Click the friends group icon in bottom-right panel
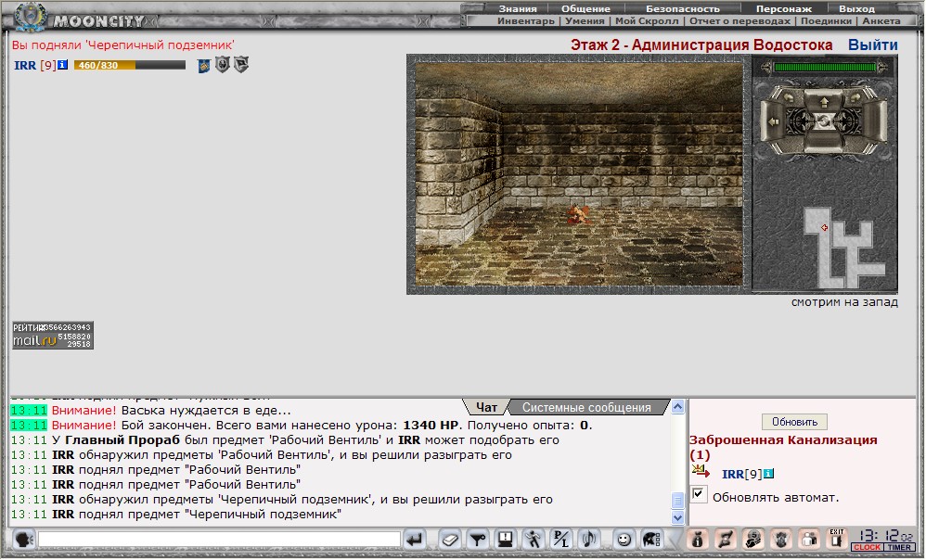The height and width of the screenshot is (560, 926). tap(808, 540)
